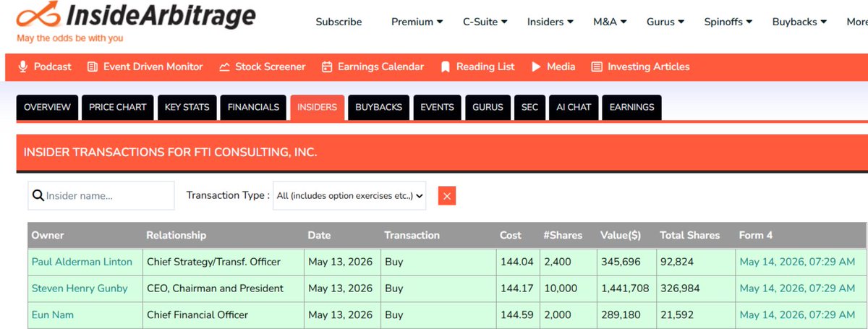Expand the Insiders dropdown in the top nav
The height and width of the screenshot is (329, 868).
point(550,22)
